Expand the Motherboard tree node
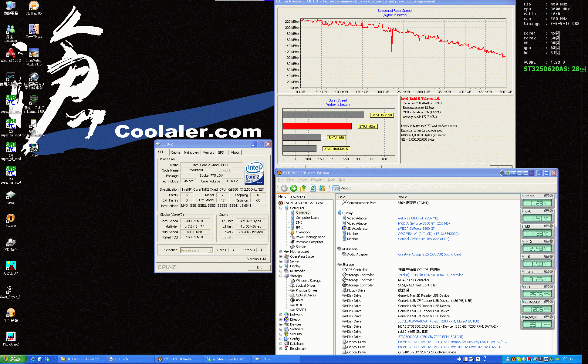This screenshot has height=364, width=588. (x=281, y=252)
